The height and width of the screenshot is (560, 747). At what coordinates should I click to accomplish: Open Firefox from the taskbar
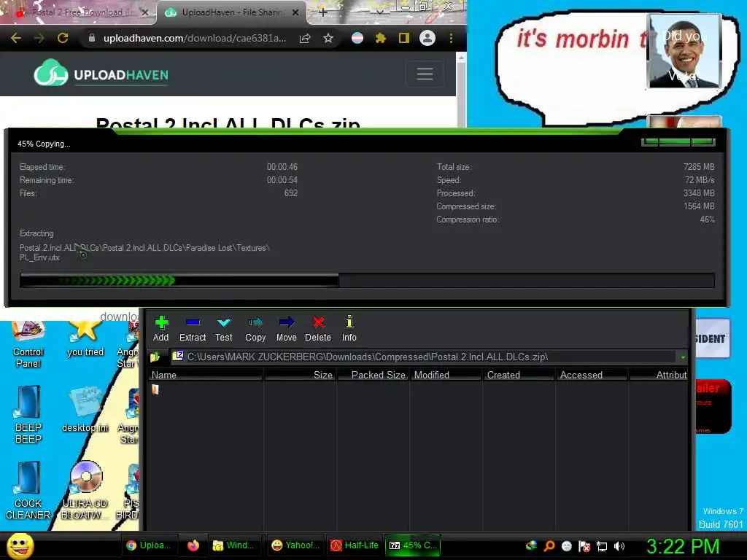(x=193, y=545)
